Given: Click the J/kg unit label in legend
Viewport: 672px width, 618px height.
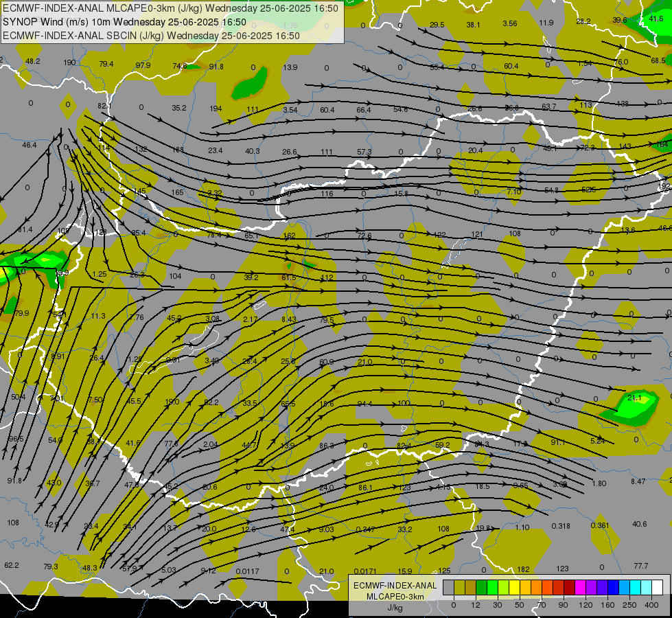Looking at the screenshot, I should tap(395, 608).
